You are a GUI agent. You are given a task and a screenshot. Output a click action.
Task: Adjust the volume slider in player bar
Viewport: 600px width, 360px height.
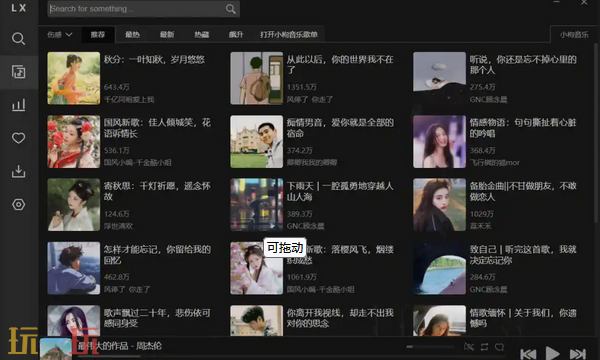(430, 347)
